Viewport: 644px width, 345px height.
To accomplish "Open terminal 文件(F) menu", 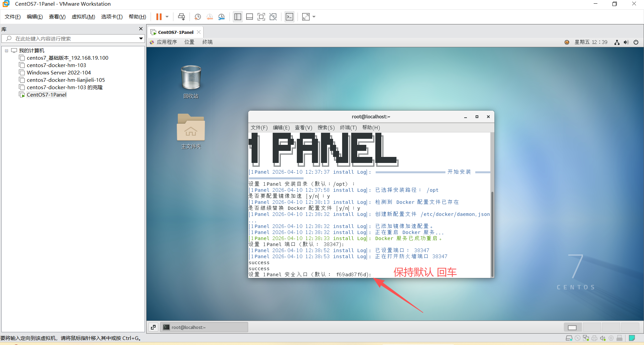I will pyautogui.click(x=259, y=128).
